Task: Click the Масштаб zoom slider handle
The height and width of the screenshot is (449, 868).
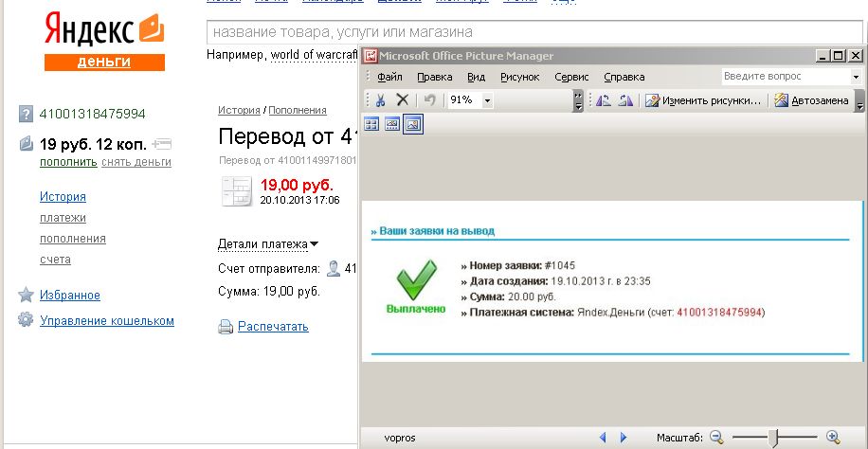Action: tap(774, 438)
